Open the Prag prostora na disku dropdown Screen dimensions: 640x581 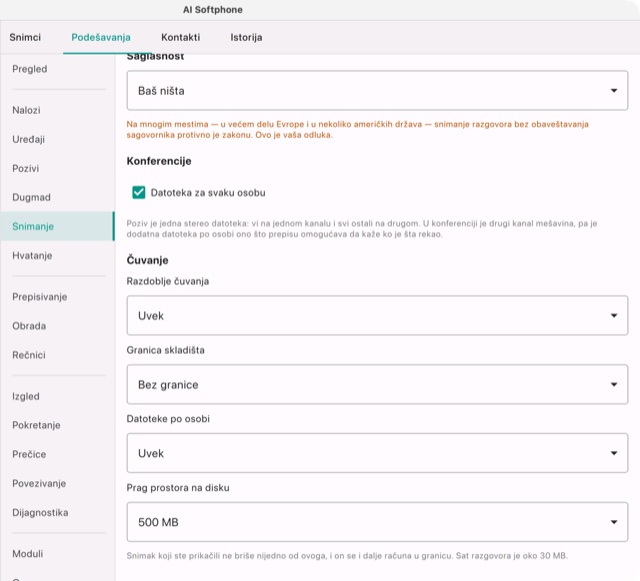click(x=377, y=522)
